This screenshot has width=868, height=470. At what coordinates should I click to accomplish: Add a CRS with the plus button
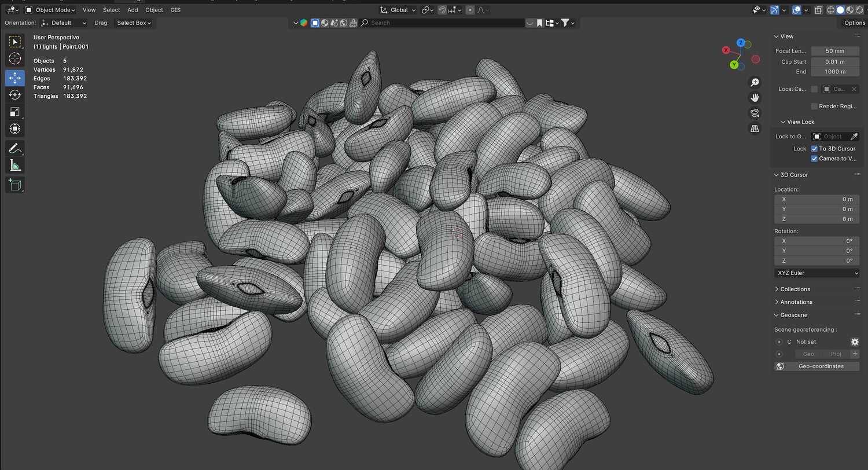tap(855, 354)
